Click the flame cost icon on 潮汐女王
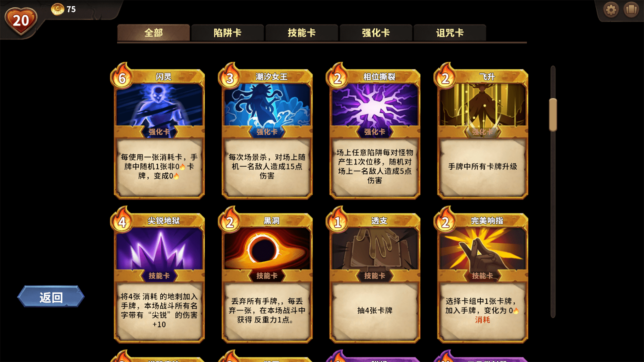 [x=230, y=76]
